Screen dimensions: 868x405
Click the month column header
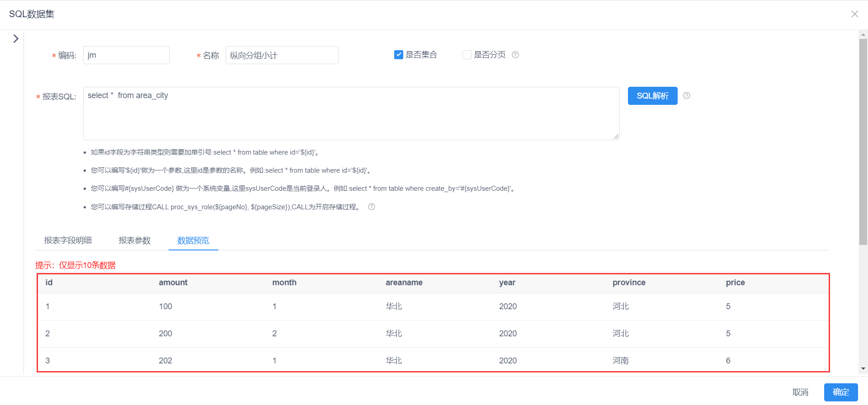284,283
